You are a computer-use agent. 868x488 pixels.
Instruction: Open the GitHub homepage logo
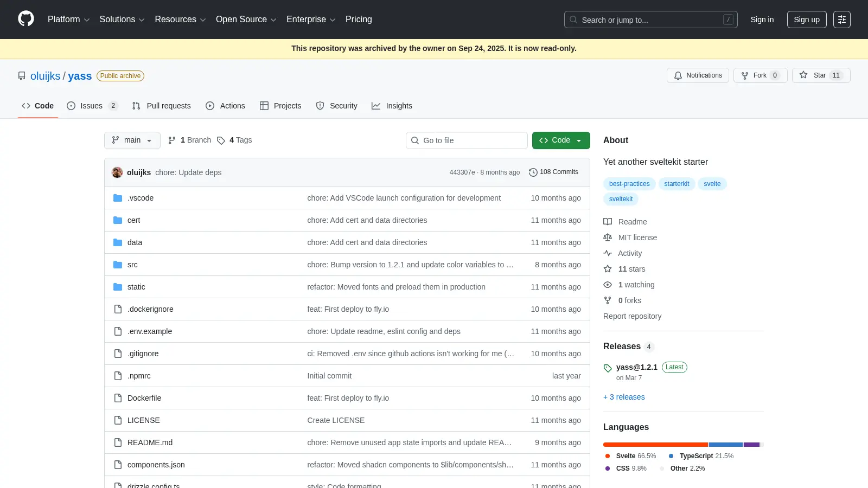[x=26, y=19]
